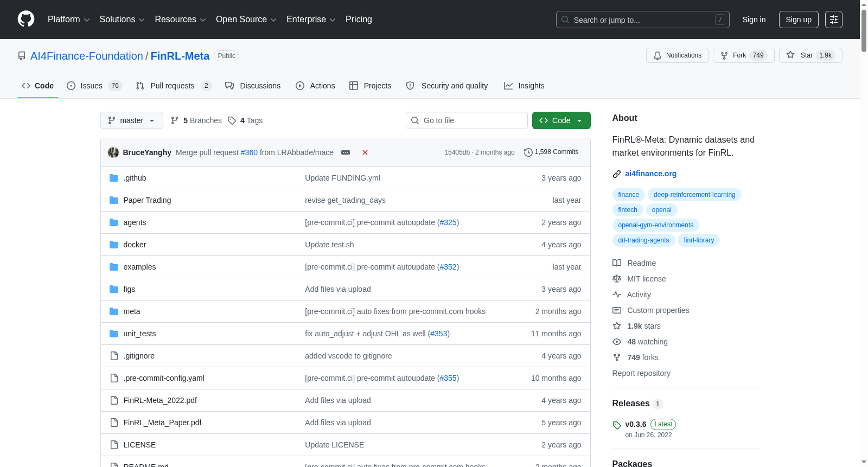Expand the Open Source menu
The width and height of the screenshot is (868, 467).
(x=246, y=20)
